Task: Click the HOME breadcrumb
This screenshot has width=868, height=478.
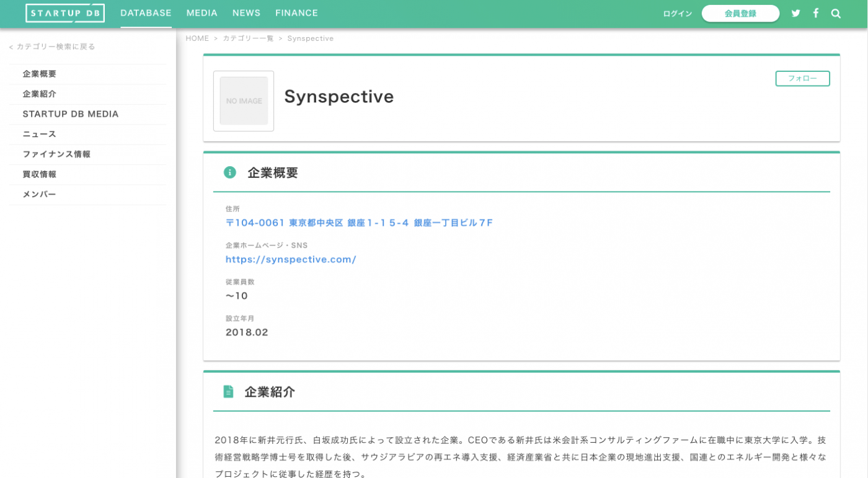Action: click(x=197, y=38)
